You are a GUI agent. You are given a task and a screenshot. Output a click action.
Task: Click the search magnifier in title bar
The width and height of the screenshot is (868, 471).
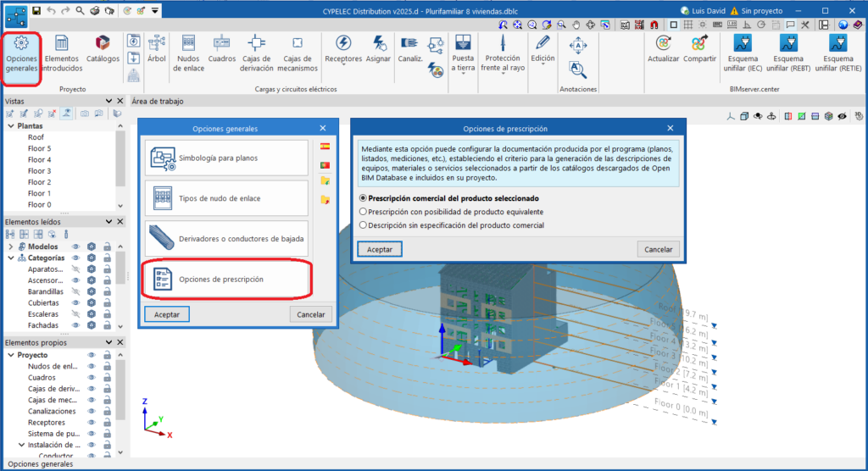pyautogui.click(x=81, y=10)
